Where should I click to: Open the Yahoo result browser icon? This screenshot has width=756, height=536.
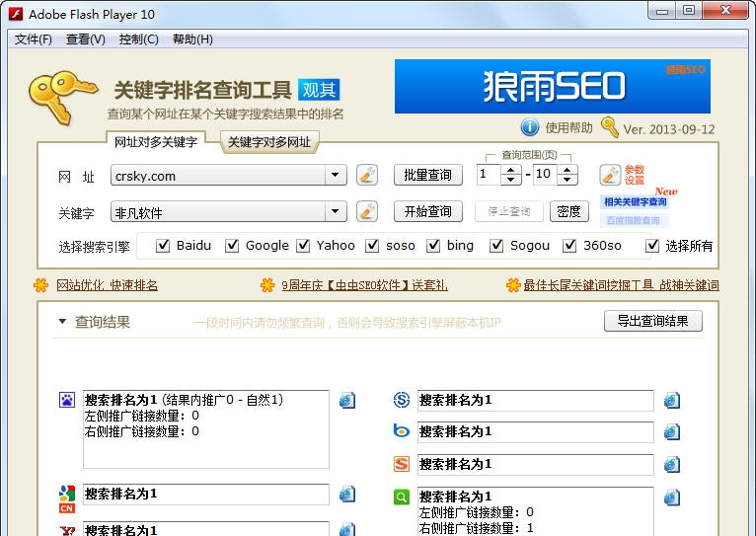coord(347,529)
